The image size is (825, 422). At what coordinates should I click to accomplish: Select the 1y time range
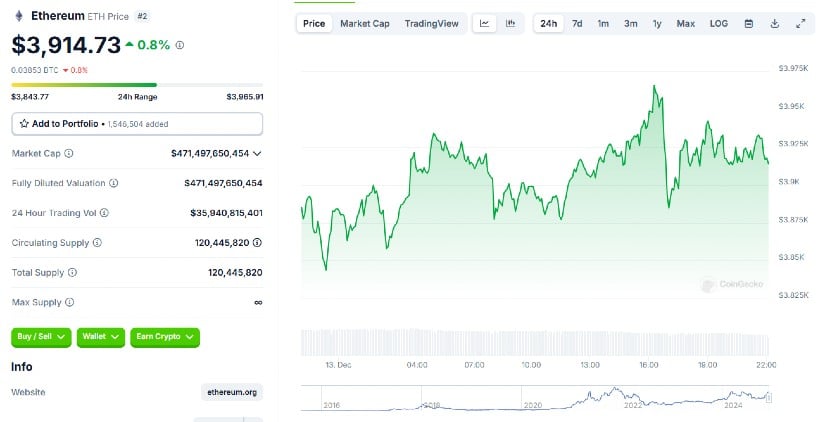(657, 23)
